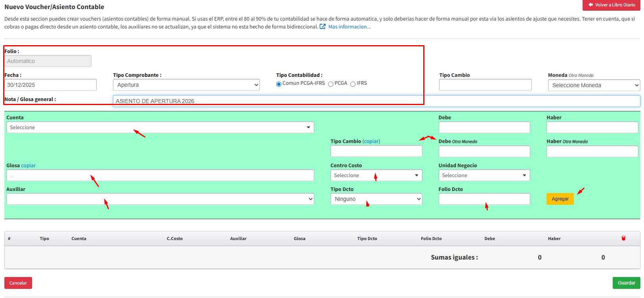This screenshot has height=298, width=644.
Task: Click the copiar link next to Glosa
Action: [29, 165]
